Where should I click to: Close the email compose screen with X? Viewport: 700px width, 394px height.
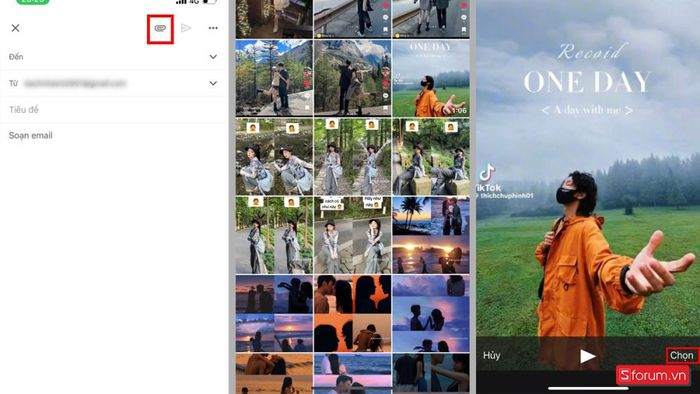pos(15,28)
